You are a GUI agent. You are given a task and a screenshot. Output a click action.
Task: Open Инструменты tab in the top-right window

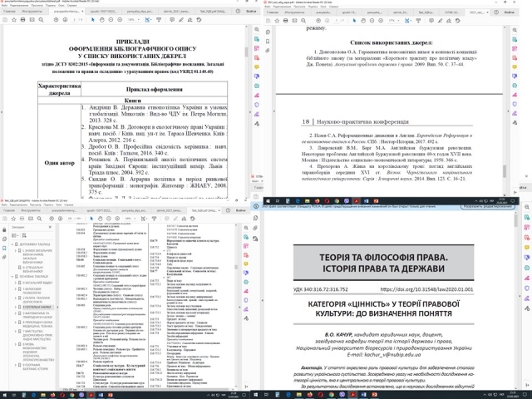294,12
